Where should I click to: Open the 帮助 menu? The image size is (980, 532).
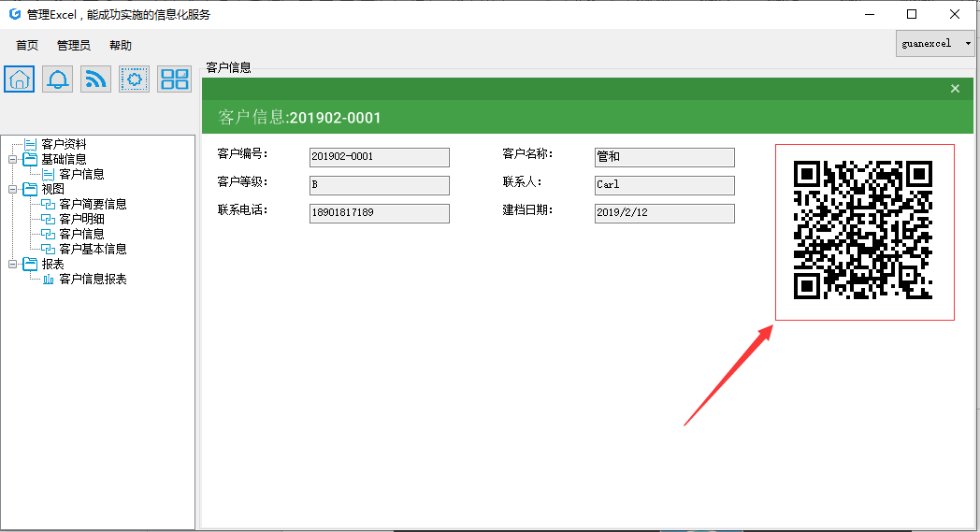pyautogui.click(x=121, y=45)
